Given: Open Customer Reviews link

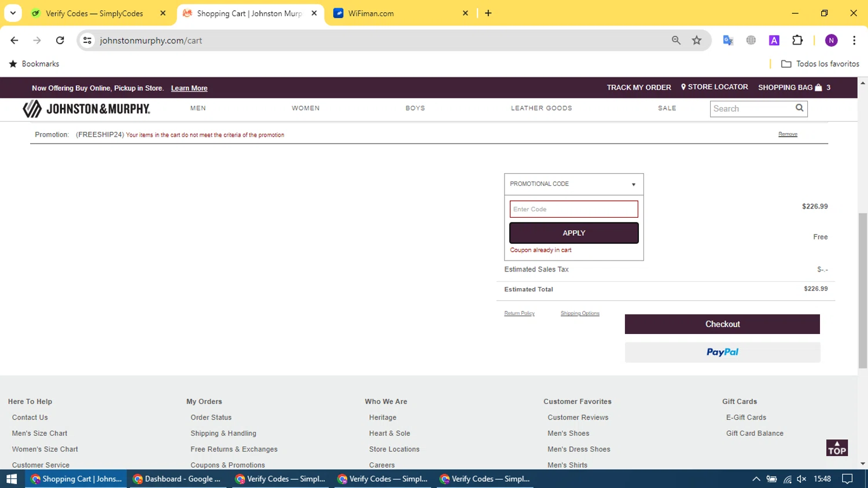Looking at the screenshot, I should pos(578,417).
